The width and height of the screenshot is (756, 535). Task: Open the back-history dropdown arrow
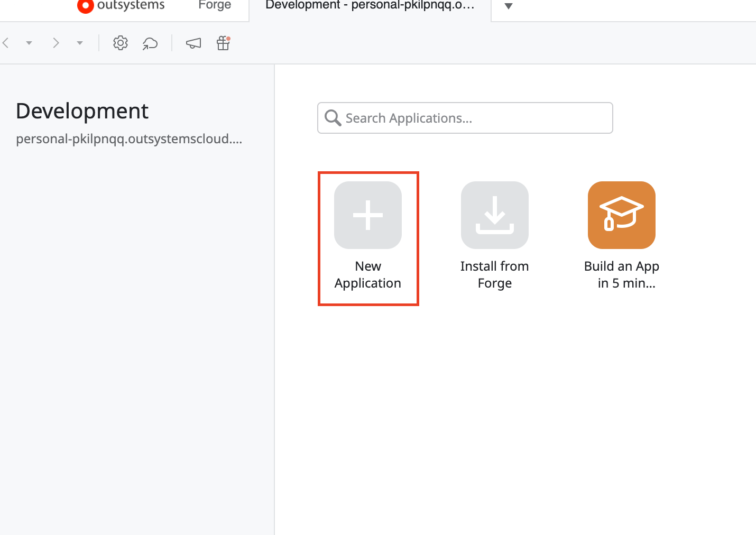click(x=29, y=43)
